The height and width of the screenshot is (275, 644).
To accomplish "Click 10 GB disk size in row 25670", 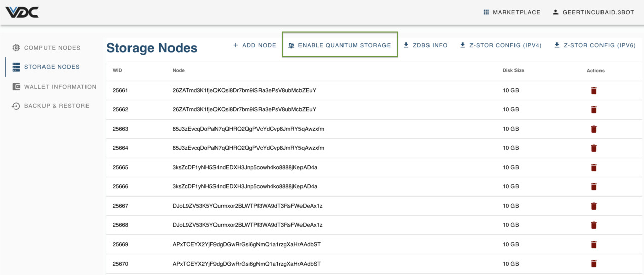I will 510,264.
